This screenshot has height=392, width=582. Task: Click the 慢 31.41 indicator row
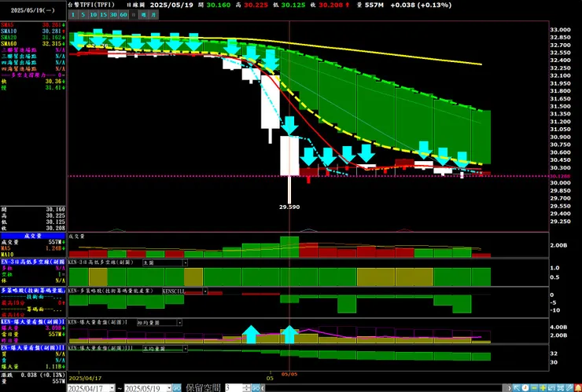[33, 87]
